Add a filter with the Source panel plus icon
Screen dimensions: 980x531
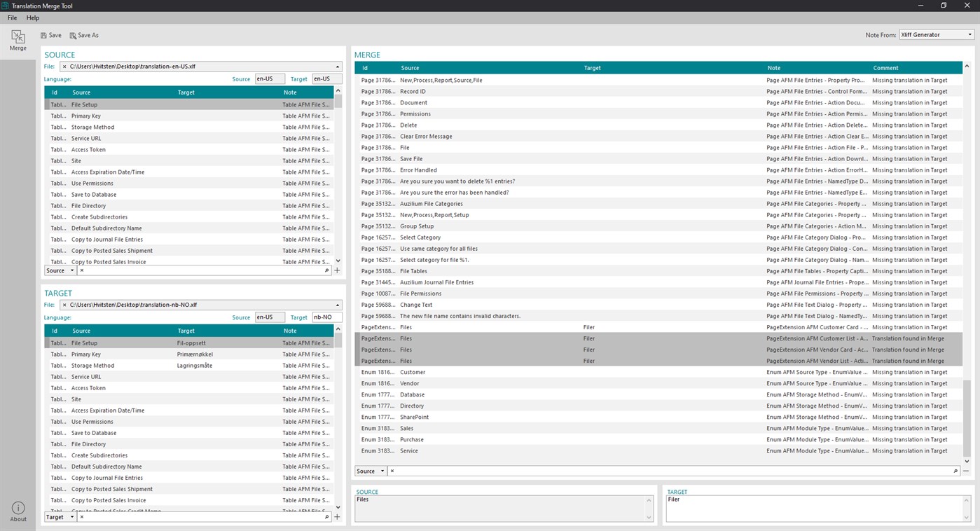coord(337,270)
